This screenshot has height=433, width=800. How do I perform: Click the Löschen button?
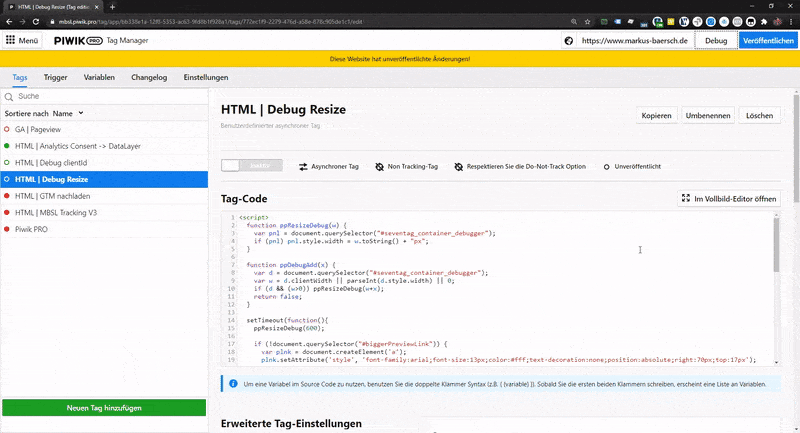[759, 115]
